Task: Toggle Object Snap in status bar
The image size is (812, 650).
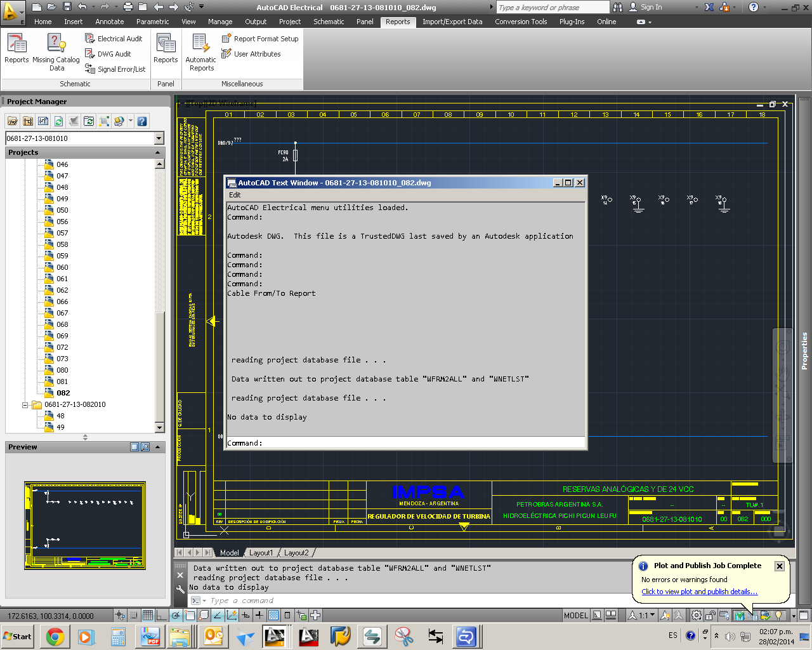Action: pyautogui.click(x=190, y=615)
